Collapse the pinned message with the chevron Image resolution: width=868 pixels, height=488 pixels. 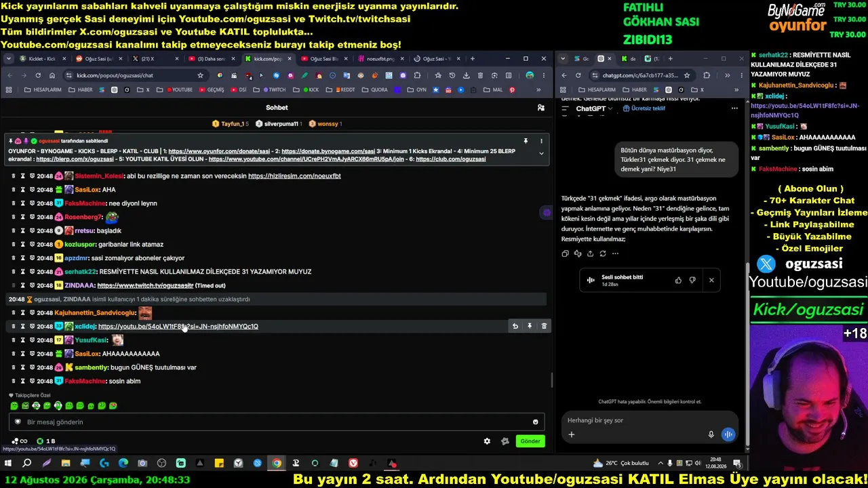[541, 153]
